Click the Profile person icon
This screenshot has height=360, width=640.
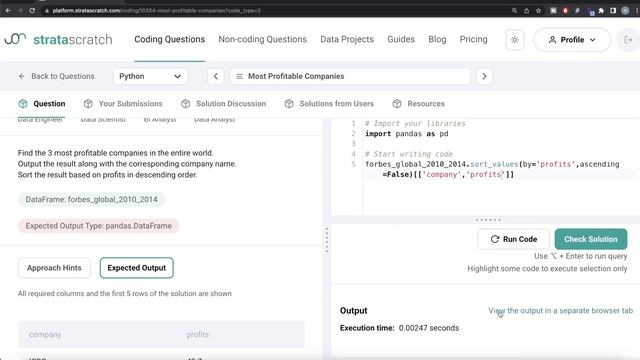point(552,40)
